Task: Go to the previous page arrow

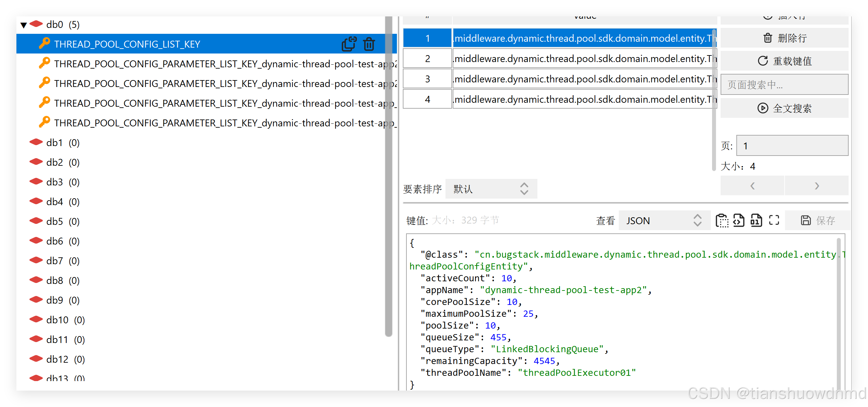Action: [x=752, y=186]
